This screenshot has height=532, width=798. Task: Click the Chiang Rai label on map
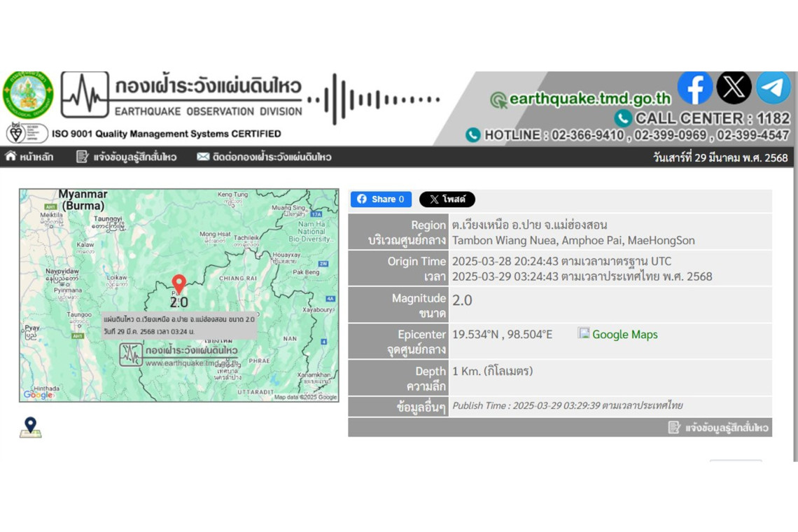[x=237, y=278]
